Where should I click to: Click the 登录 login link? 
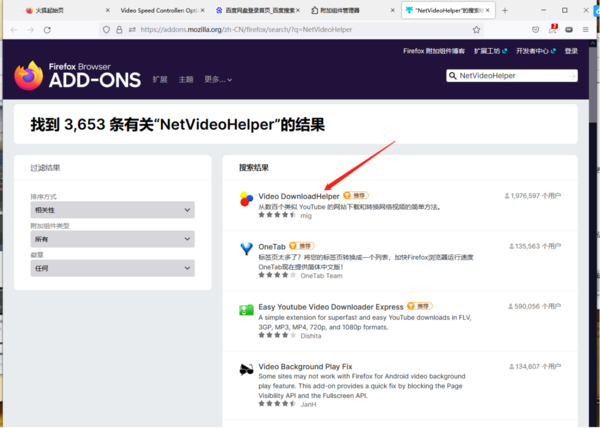[x=571, y=50]
